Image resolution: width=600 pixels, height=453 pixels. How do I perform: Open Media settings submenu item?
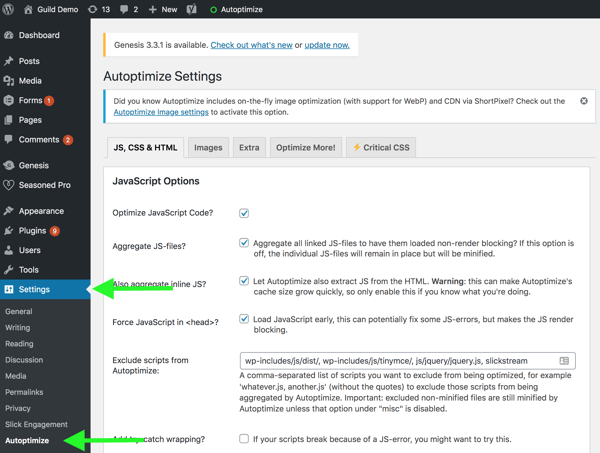click(x=16, y=376)
